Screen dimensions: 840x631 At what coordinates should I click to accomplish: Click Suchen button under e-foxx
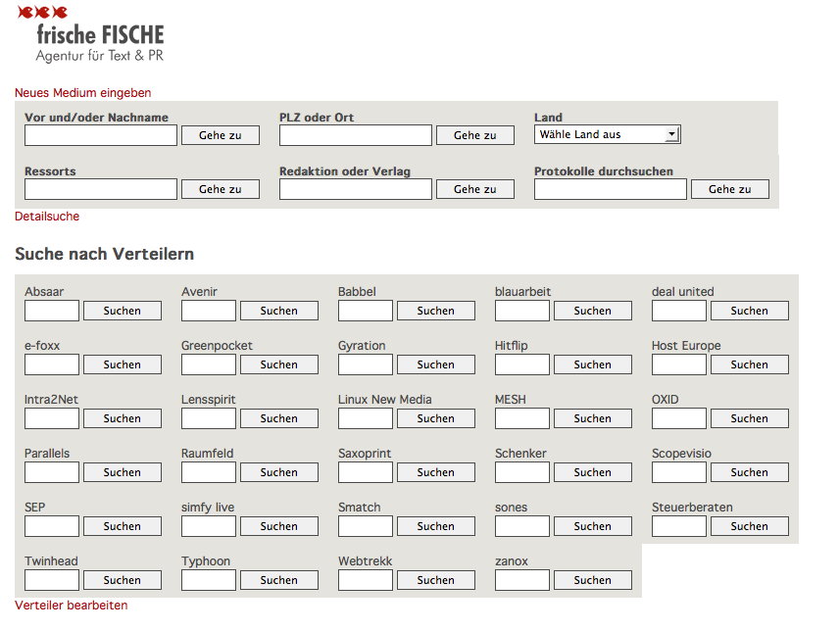click(x=123, y=364)
